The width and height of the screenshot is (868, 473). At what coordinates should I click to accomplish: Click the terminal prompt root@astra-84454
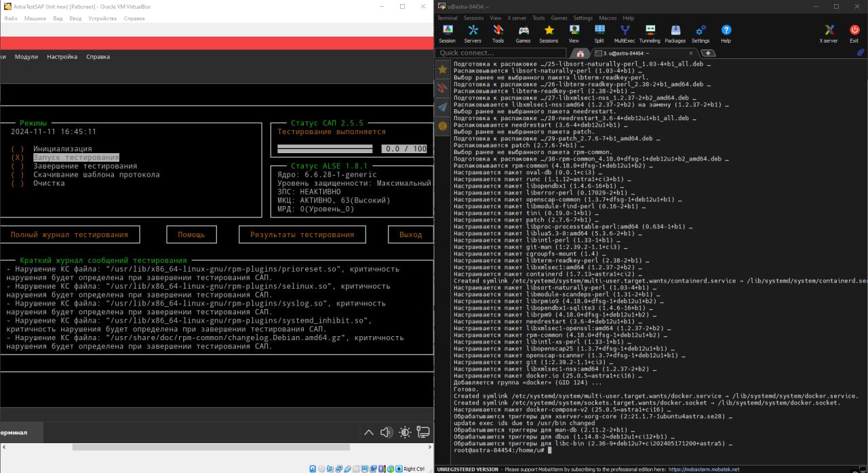point(500,450)
